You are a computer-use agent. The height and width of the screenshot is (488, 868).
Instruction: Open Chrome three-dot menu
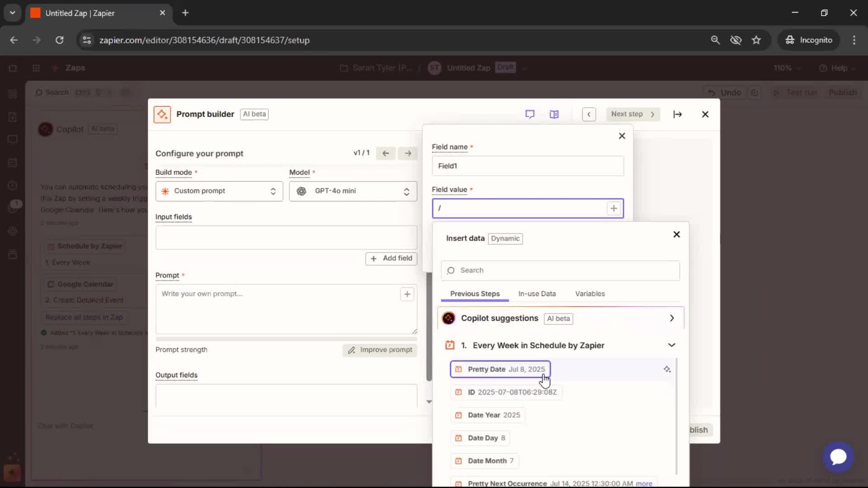tap(854, 40)
